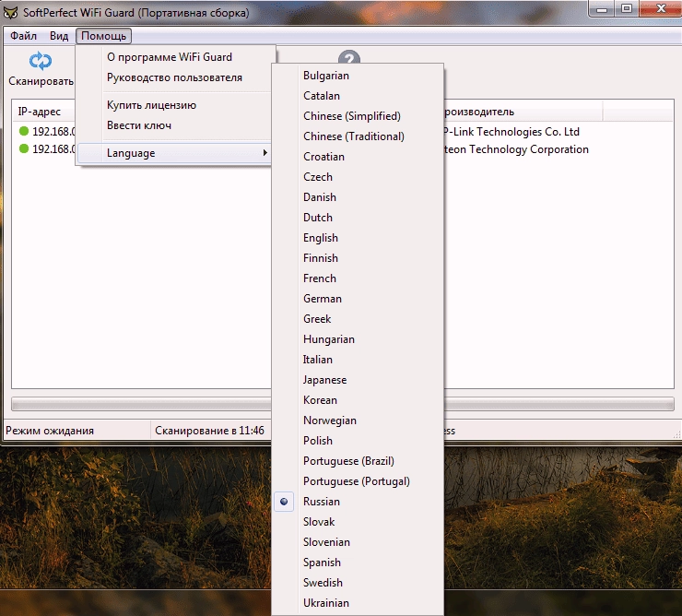Switch interface to German
Image resolution: width=682 pixels, height=616 pixels.
click(358, 299)
